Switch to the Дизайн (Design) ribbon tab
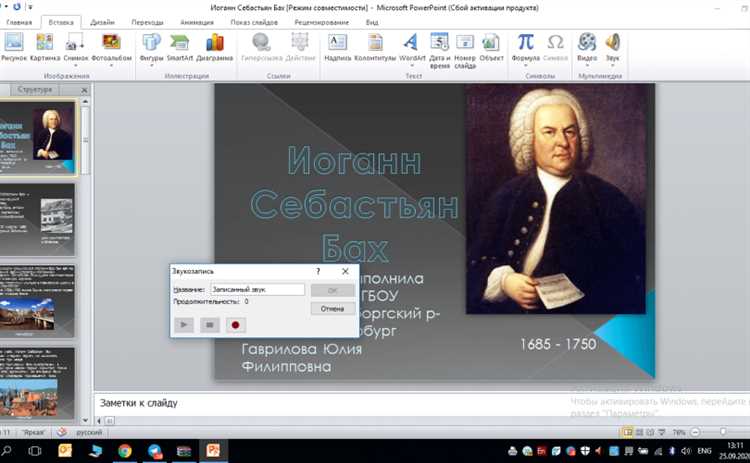Image resolution: width=750 pixels, height=463 pixels. (x=102, y=21)
